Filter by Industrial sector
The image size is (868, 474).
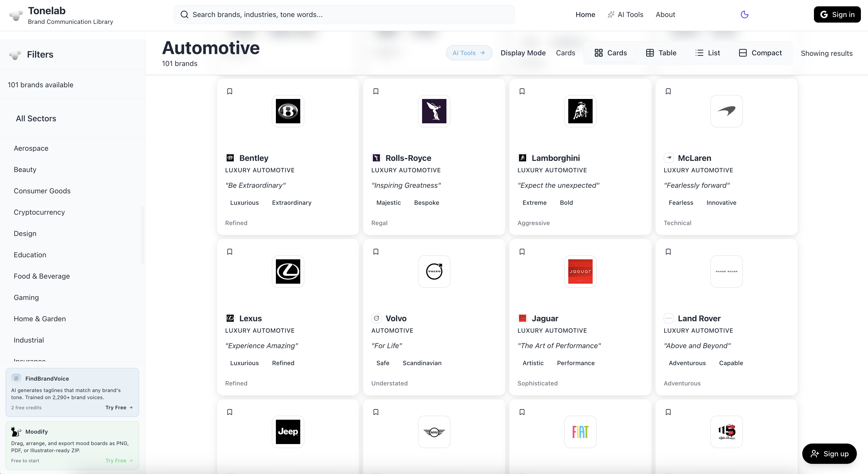pyautogui.click(x=29, y=340)
